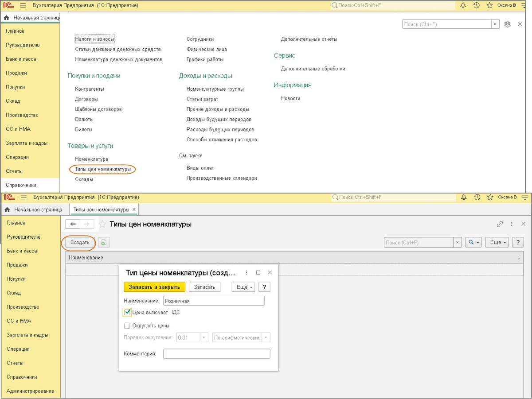Open Зарплата и кадры section in the Справочники menu window
532x399 pixels.
[x=27, y=143]
